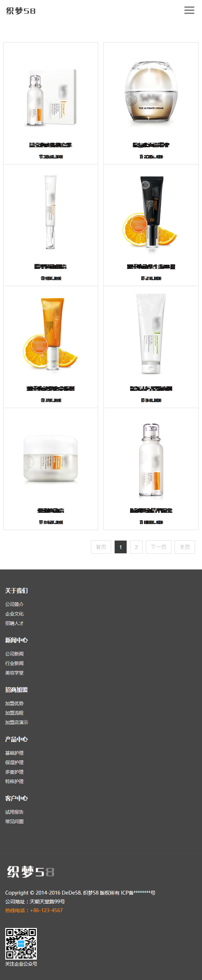Open the black BB cream tube product
The image size is (202, 980).
tap(151, 212)
